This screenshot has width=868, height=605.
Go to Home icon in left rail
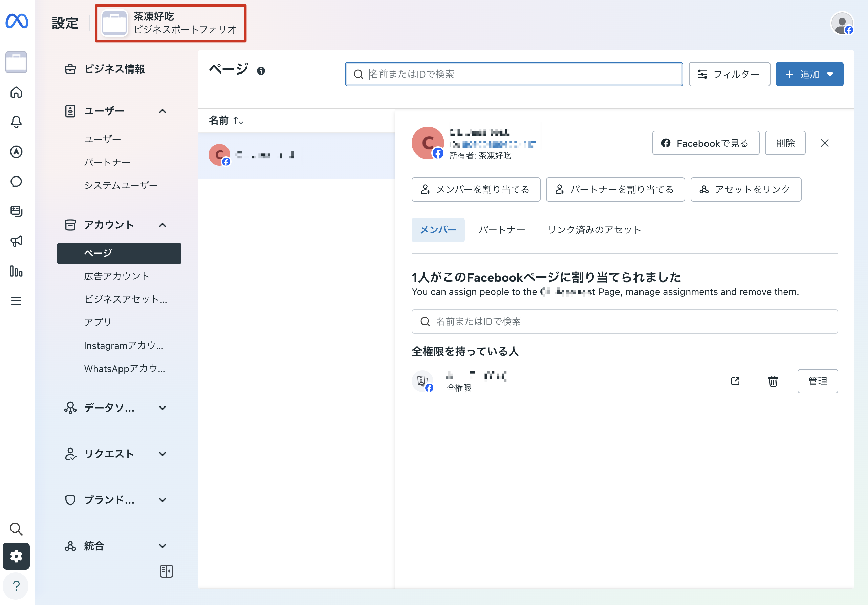click(16, 92)
